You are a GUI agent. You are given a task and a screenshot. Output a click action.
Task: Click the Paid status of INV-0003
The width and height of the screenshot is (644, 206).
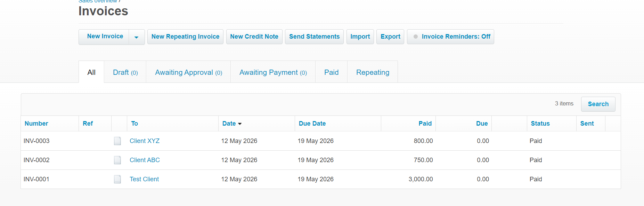click(536, 141)
